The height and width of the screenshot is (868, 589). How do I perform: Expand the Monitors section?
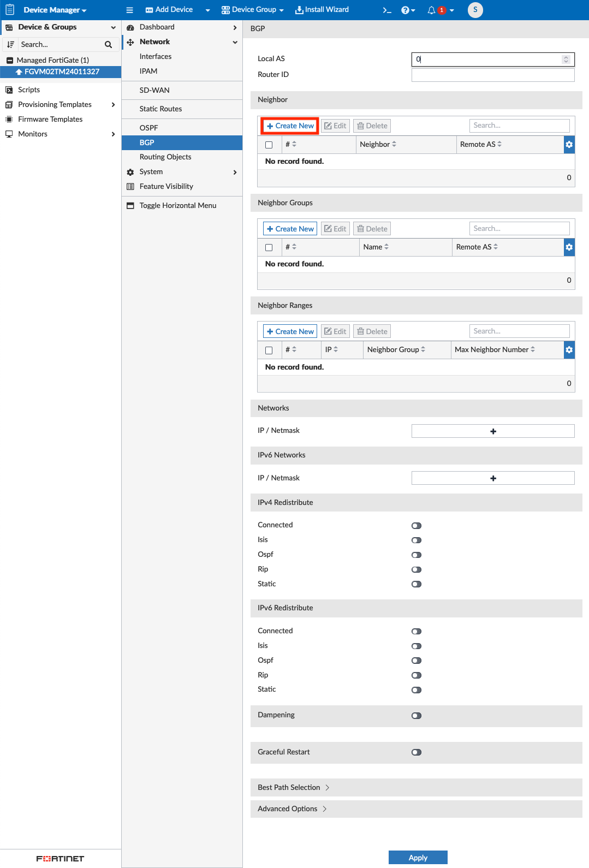coord(113,134)
